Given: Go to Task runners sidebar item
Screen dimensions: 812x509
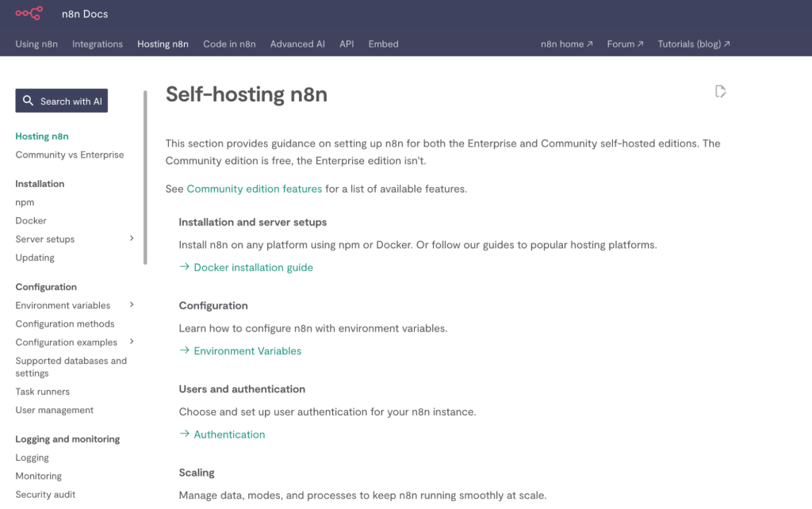Looking at the screenshot, I should [x=43, y=392].
